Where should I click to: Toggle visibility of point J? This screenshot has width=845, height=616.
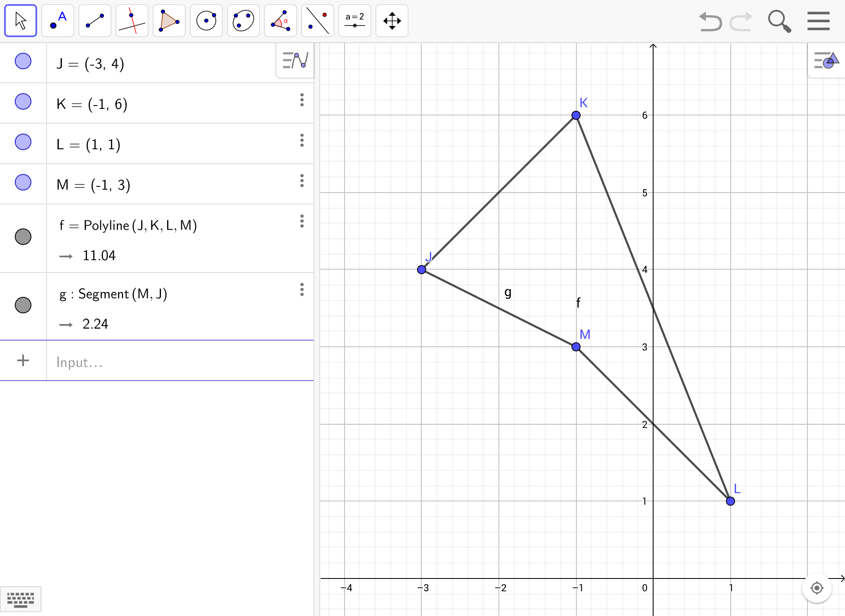23,61
